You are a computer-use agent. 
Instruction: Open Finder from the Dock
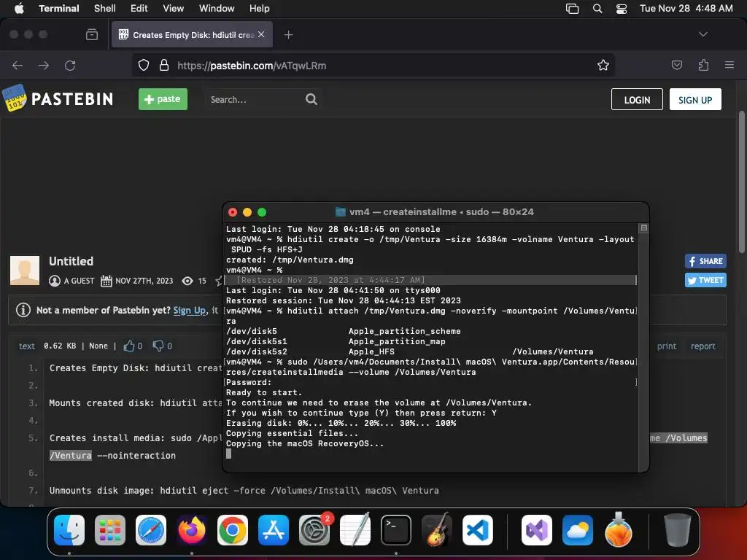(x=69, y=529)
